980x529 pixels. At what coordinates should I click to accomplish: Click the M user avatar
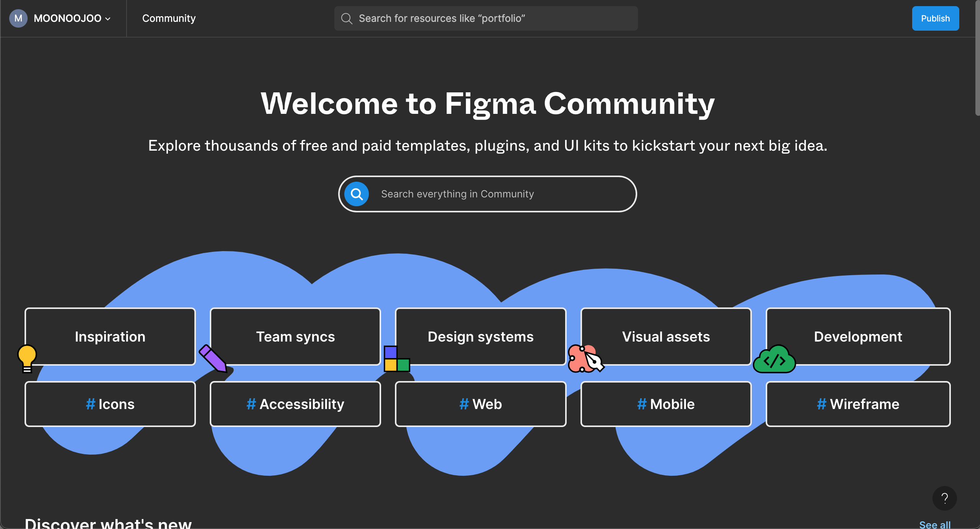18,18
